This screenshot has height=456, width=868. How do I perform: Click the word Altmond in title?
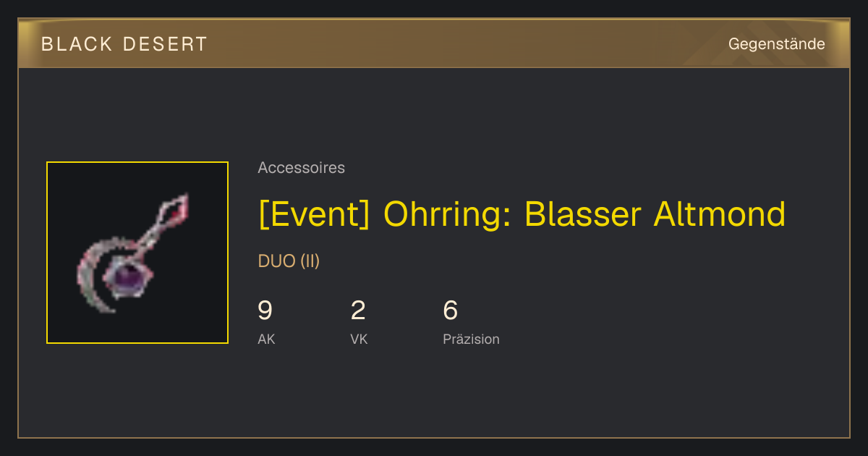720,214
